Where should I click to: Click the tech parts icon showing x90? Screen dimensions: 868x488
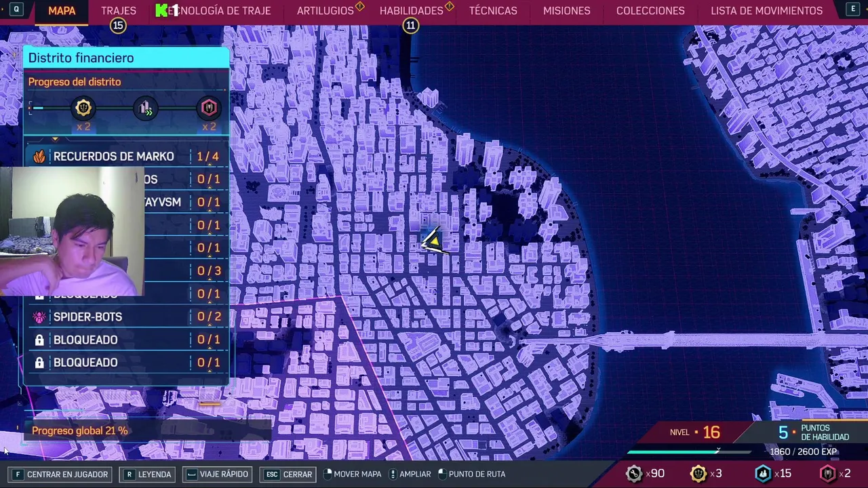point(633,474)
